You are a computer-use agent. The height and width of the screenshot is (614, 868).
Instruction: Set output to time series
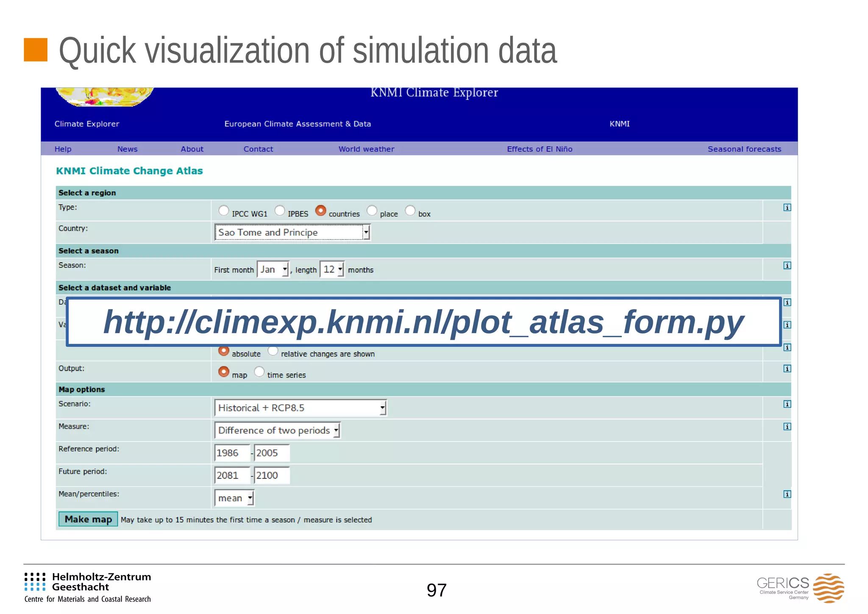point(259,372)
